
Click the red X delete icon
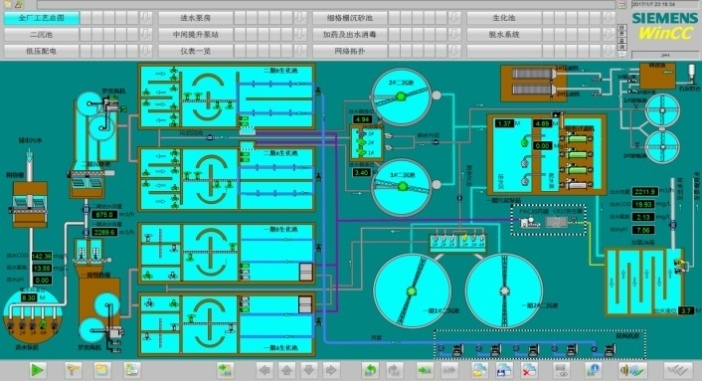point(529,370)
